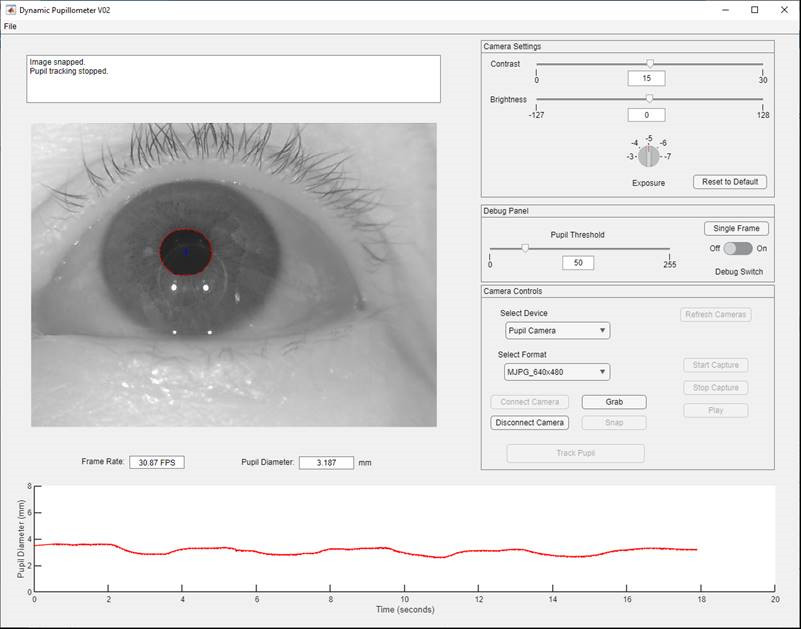Open the Select Device dropdown

tap(557, 331)
